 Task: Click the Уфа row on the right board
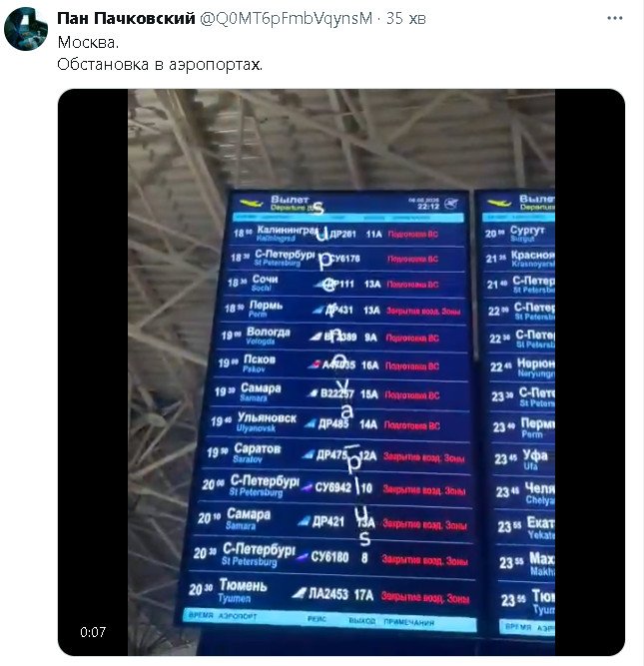point(522,458)
